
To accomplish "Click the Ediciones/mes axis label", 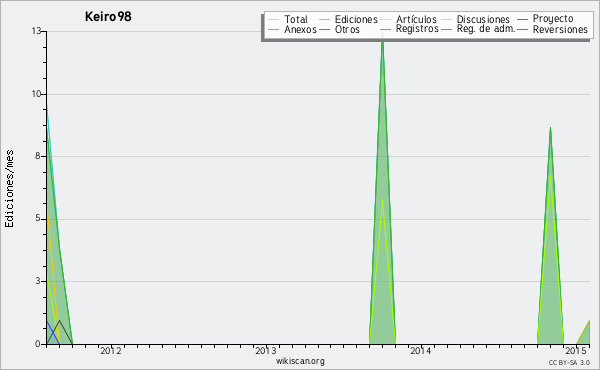I will 9,188.
